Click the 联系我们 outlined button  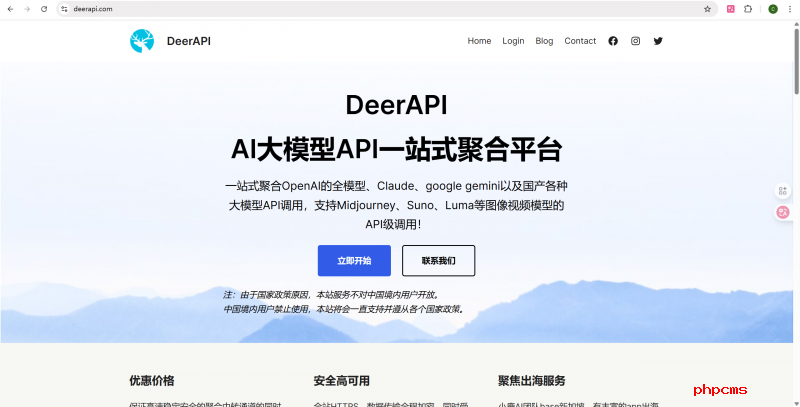click(438, 260)
